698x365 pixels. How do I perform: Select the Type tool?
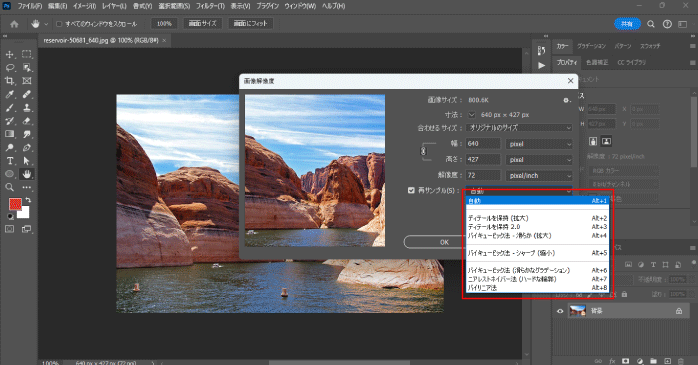(x=9, y=161)
